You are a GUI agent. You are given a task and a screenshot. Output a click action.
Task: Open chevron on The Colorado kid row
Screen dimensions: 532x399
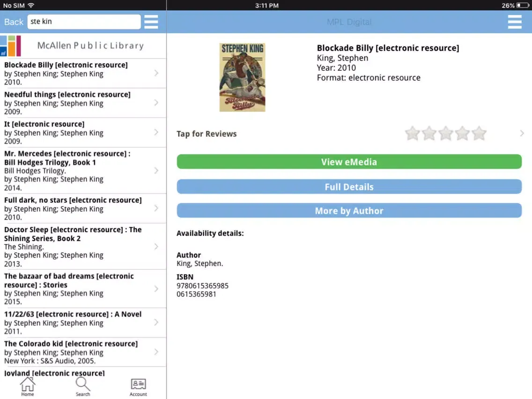click(x=156, y=352)
